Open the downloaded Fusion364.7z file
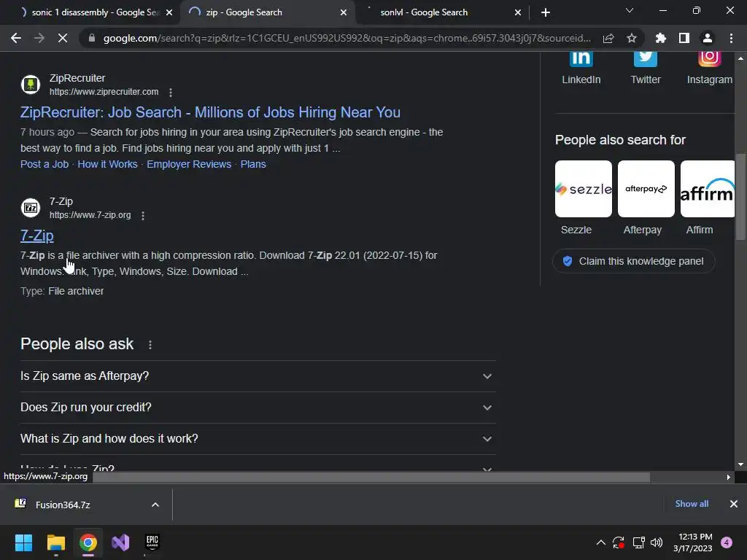Screen dimensions: 747x560 (x=63, y=505)
